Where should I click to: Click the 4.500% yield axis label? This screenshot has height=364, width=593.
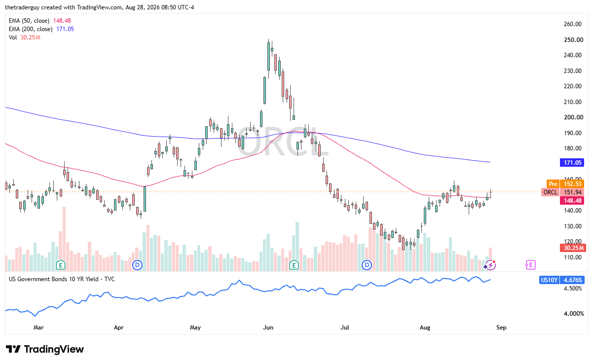573,289
